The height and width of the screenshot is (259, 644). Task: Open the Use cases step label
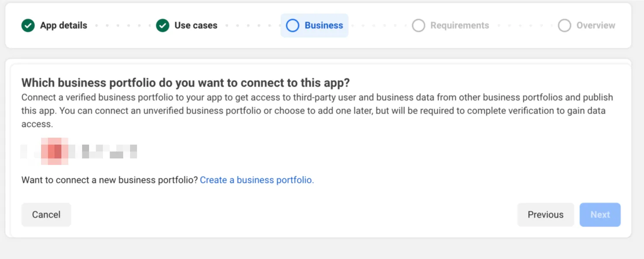(x=196, y=25)
